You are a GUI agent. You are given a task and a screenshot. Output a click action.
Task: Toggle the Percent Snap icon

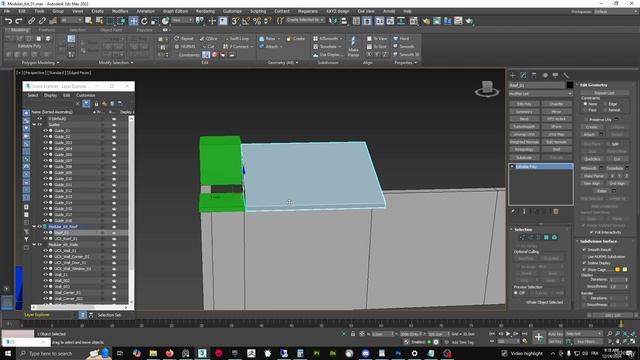[257, 20]
